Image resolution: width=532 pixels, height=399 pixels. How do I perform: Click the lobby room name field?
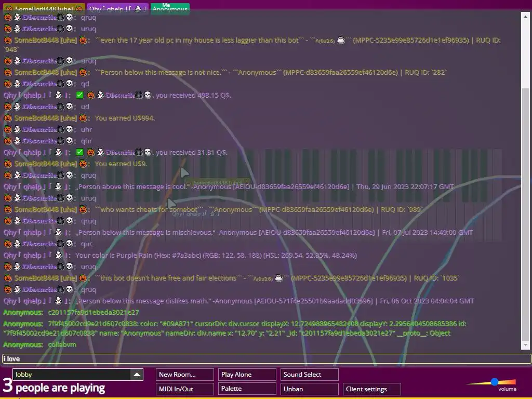click(x=72, y=375)
